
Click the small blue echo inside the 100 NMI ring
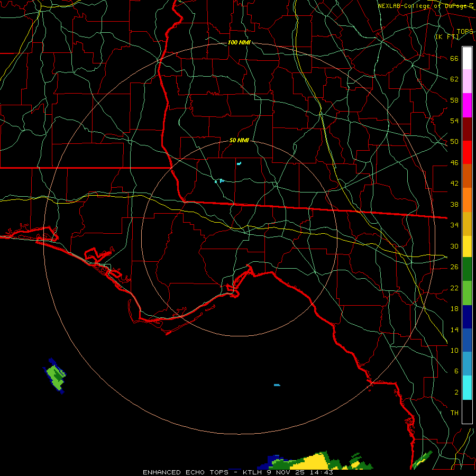point(277,385)
